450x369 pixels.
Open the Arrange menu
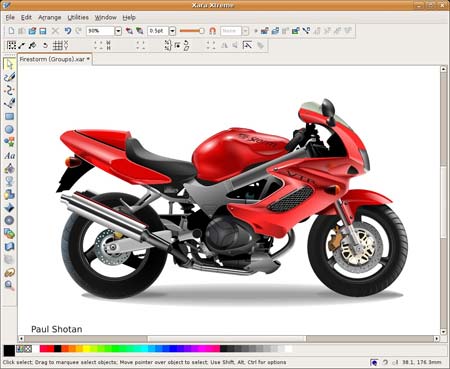tap(50, 17)
